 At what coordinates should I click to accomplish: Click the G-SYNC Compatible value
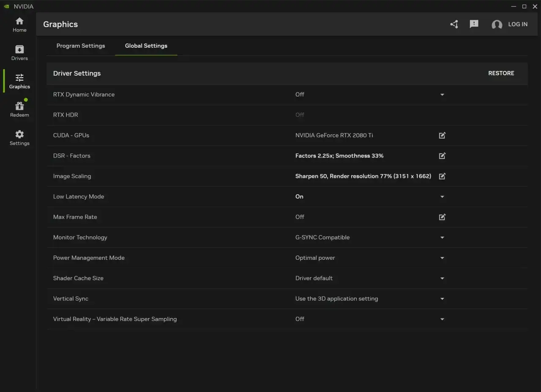click(322, 237)
